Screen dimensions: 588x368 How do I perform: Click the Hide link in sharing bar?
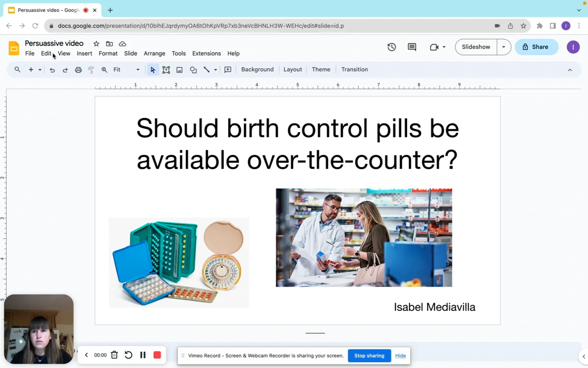click(400, 355)
